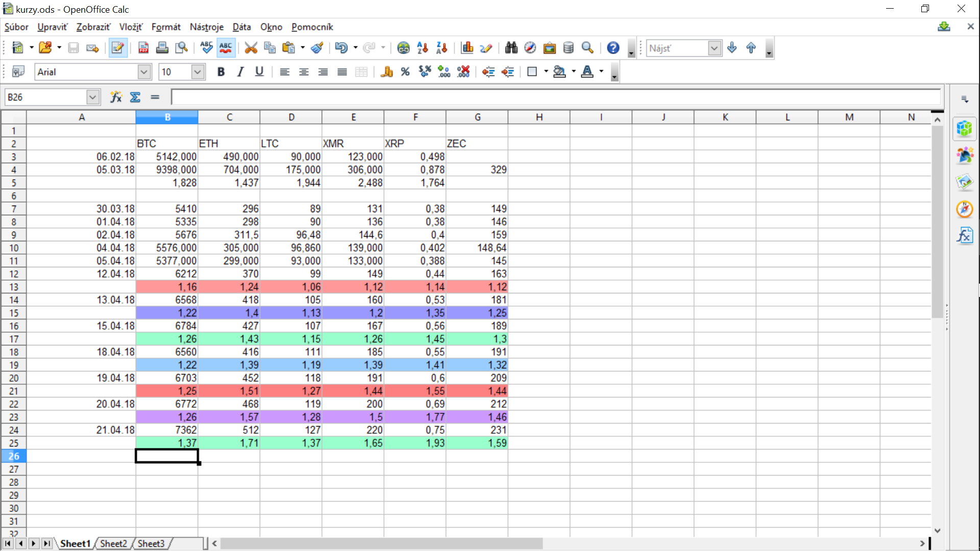The width and height of the screenshot is (980, 551).
Task: Open the Formát menu
Action: pos(166,27)
